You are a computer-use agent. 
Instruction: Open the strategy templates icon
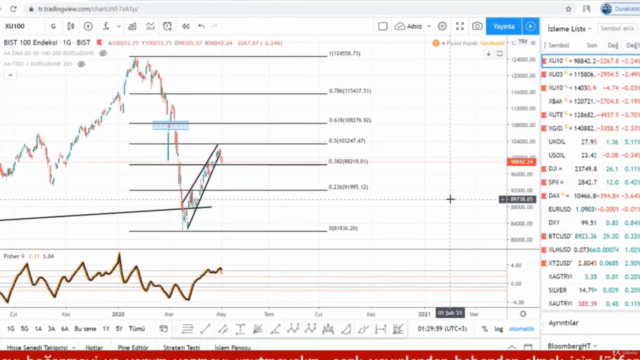tap(150, 26)
